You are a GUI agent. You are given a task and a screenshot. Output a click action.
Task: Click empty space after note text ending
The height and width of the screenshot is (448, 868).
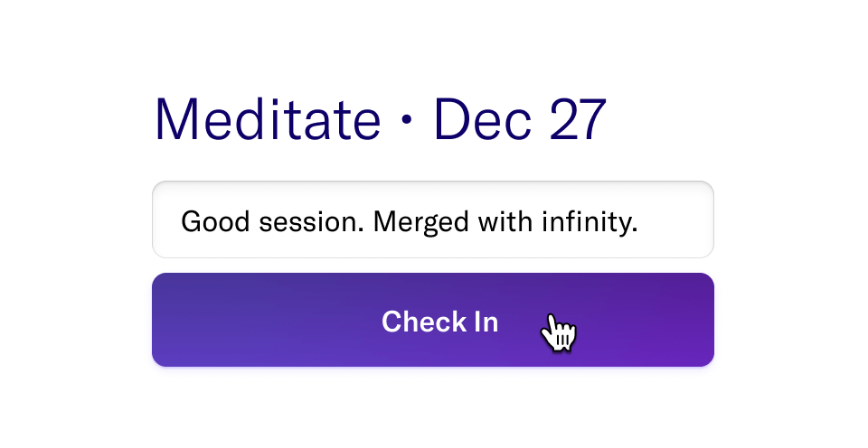click(x=675, y=220)
